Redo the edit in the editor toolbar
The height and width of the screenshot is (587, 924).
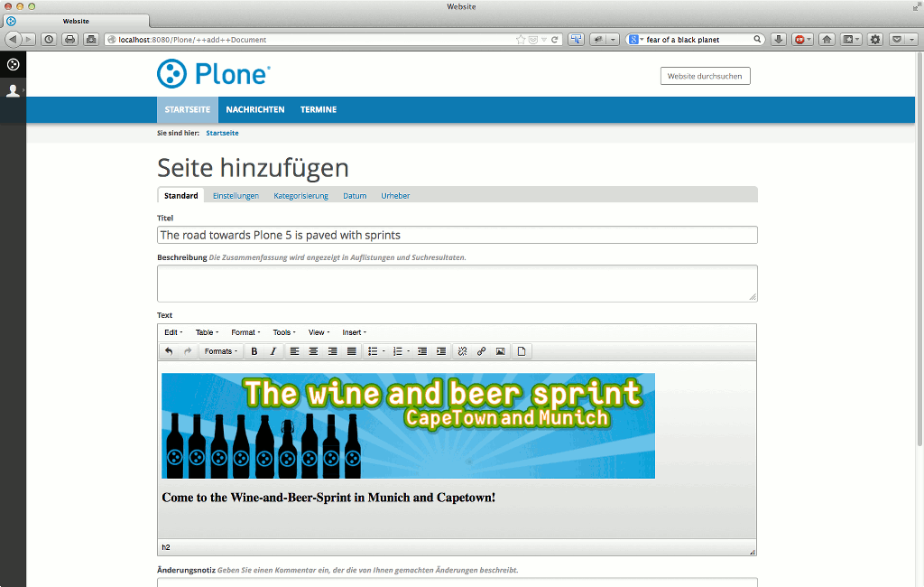[188, 351]
